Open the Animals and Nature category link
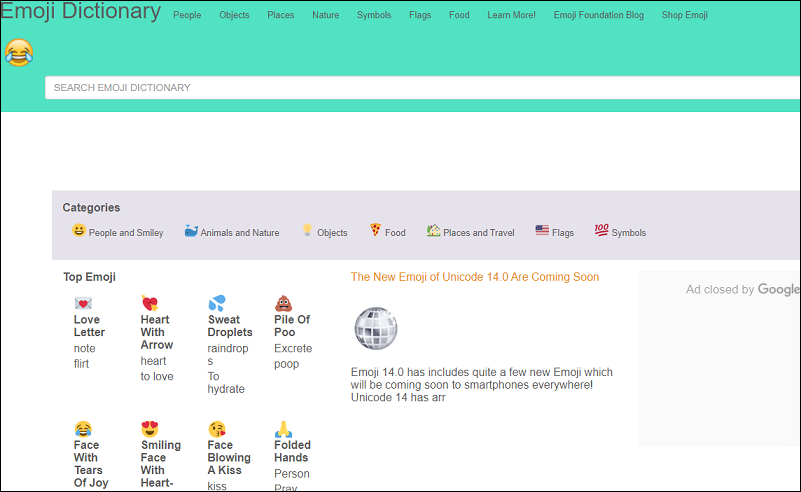The height and width of the screenshot is (492, 801). (x=240, y=233)
